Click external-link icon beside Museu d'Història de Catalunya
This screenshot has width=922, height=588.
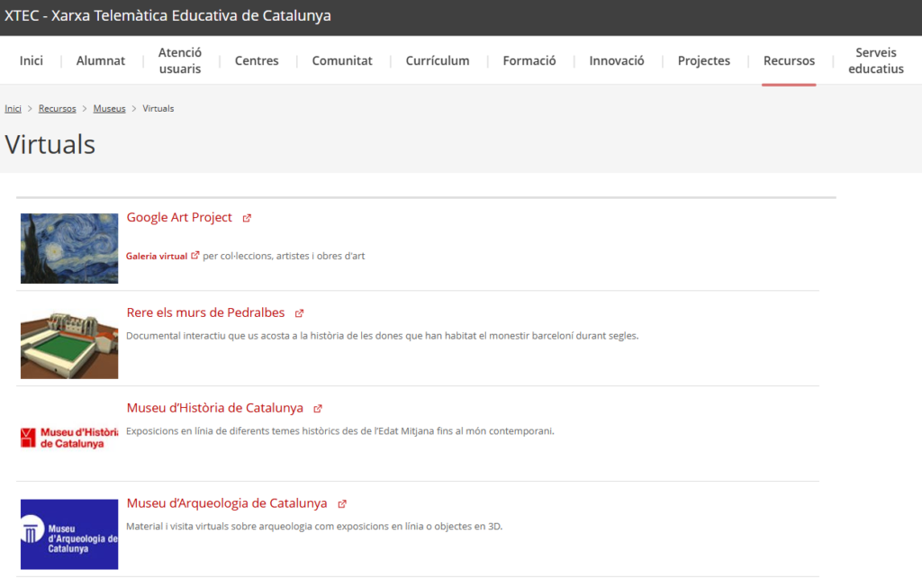click(318, 409)
